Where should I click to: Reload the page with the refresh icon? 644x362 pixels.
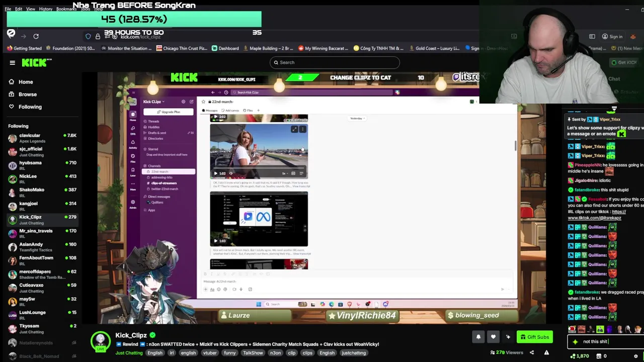(36, 36)
